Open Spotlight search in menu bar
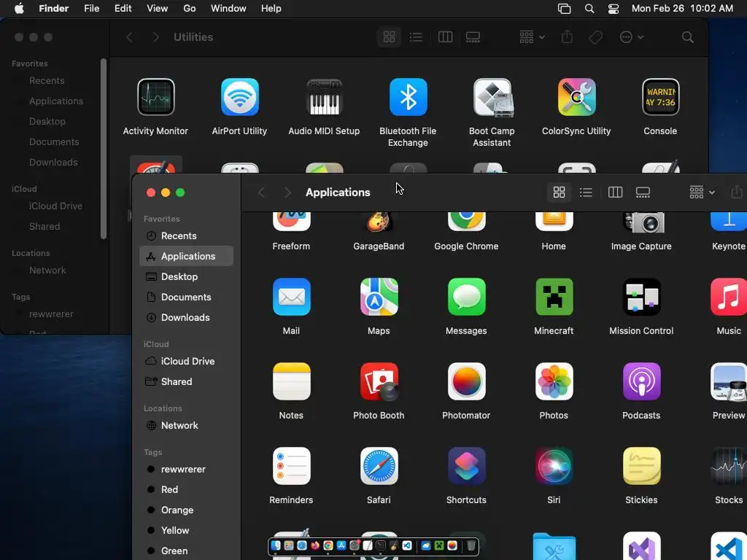The width and height of the screenshot is (747, 560). [x=589, y=9]
